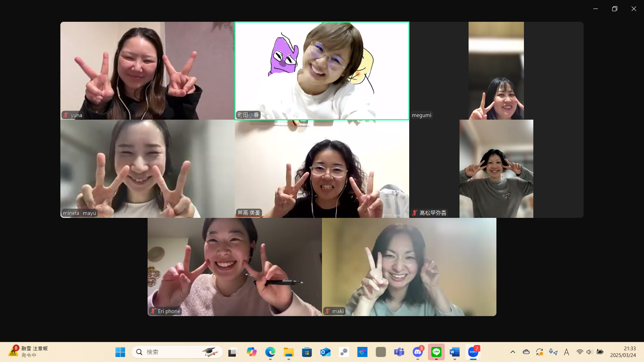
Task: Open Microsoft Store
Action: click(x=307, y=352)
